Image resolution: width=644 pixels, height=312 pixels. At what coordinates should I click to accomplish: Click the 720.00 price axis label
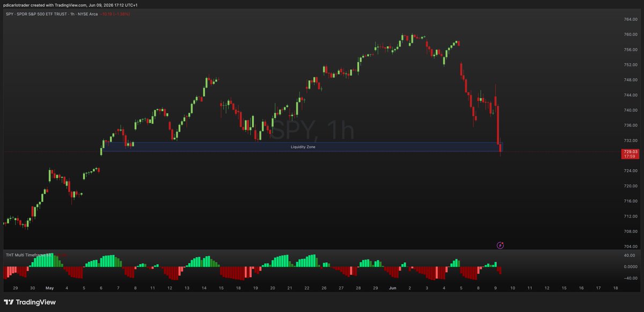coord(630,186)
